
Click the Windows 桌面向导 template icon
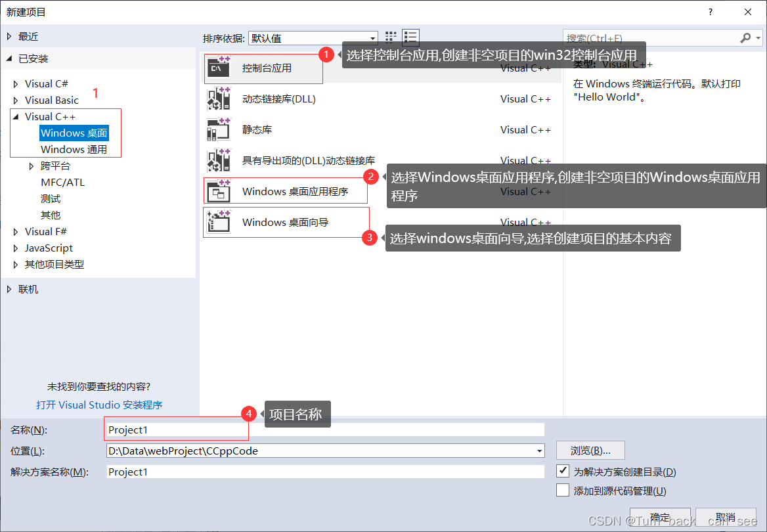(x=218, y=222)
